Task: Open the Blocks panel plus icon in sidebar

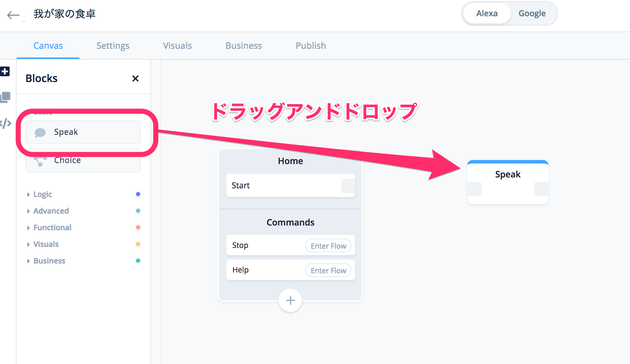Action: pos(5,71)
